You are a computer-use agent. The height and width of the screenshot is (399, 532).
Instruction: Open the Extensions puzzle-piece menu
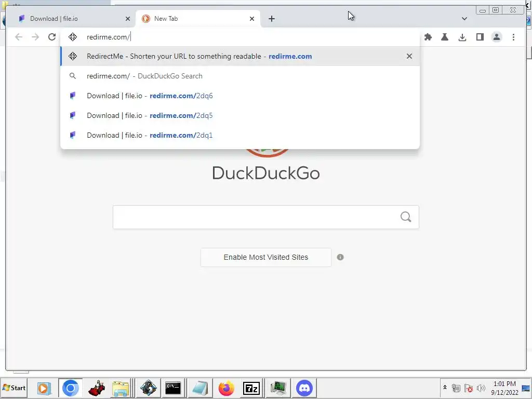point(428,37)
